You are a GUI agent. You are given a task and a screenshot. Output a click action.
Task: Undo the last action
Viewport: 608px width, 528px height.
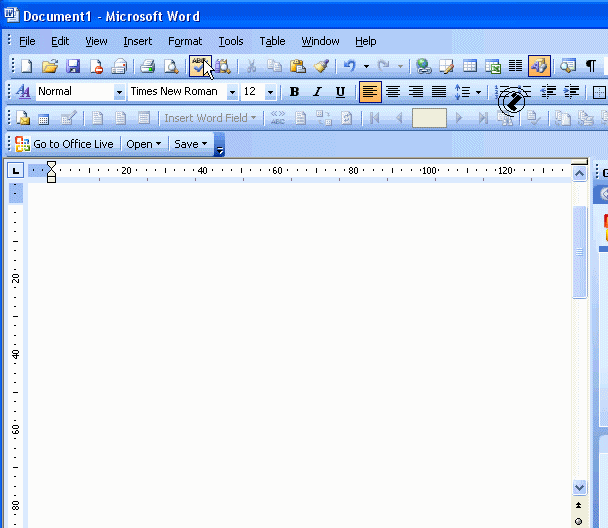tap(349, 66)
